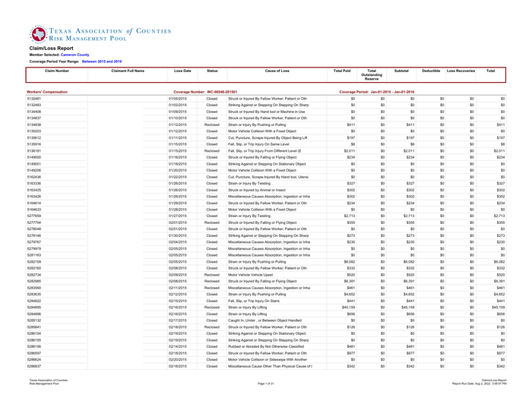Select claim number 5286837

pyautogui.click(x=34, y=366)
